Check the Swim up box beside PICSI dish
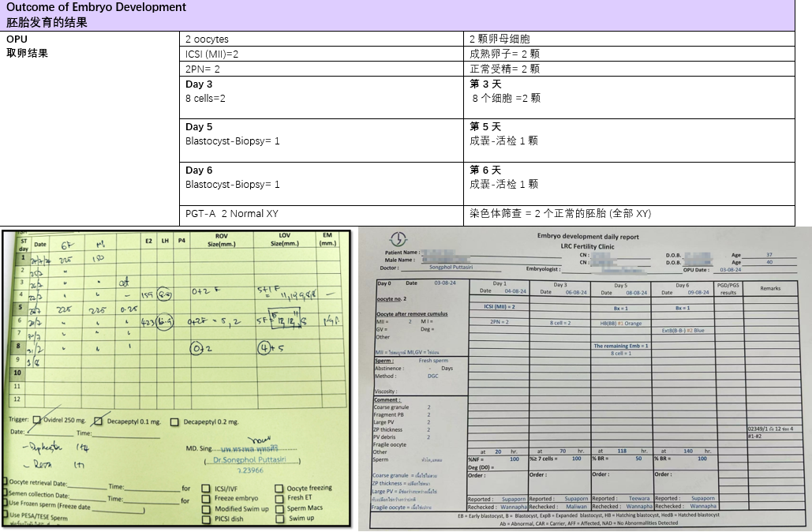This screenshot has width=812, height=532. coord(280,519)
